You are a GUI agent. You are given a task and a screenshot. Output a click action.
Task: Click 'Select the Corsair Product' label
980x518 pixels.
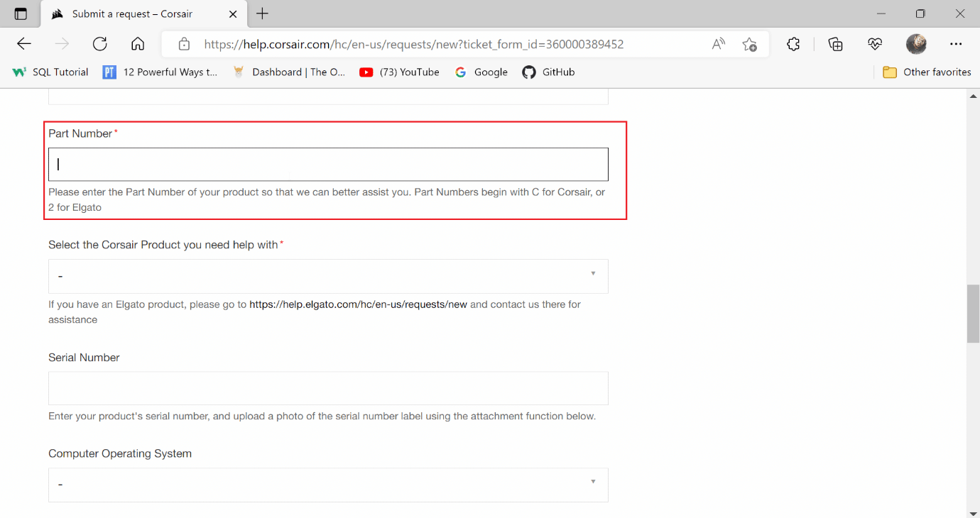click(163, 245)
